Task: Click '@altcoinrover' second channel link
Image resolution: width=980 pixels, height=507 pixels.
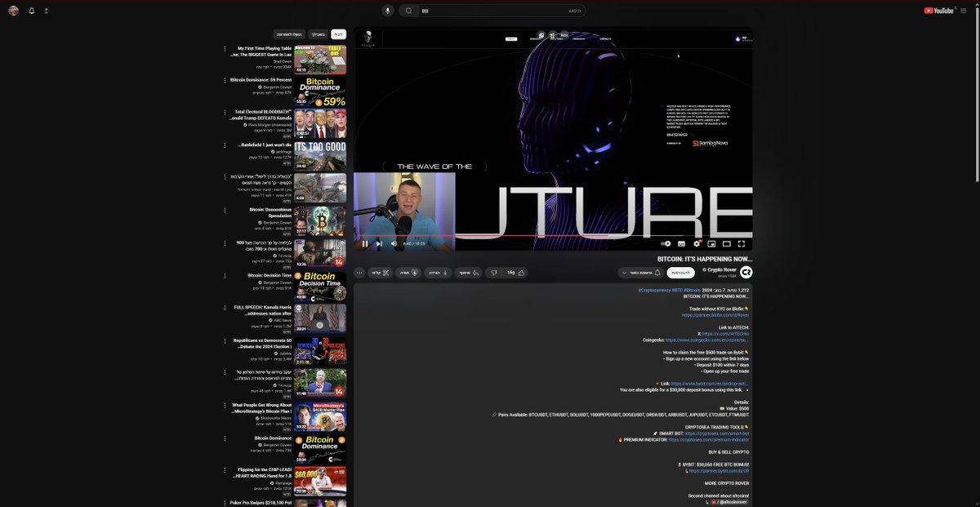Action: click(734, 502)
